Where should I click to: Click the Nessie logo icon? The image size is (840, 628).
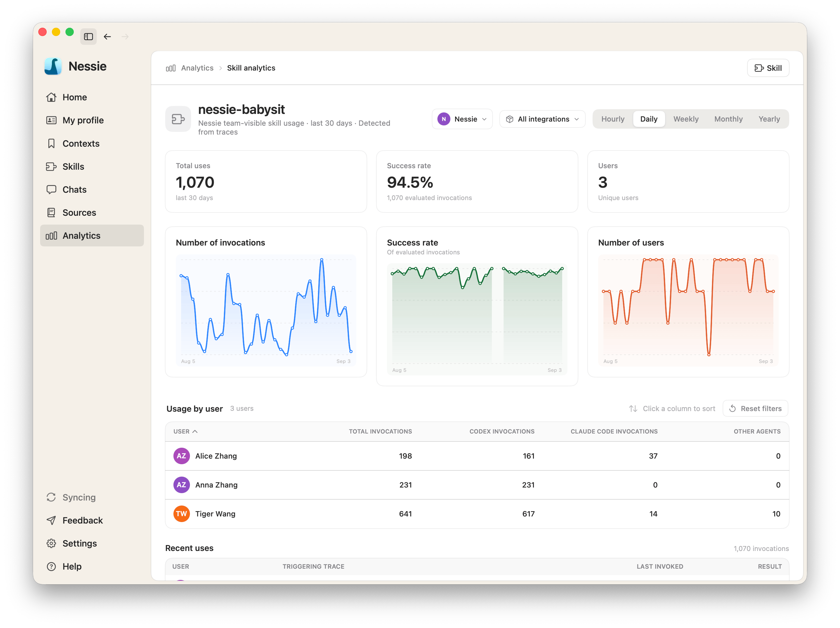tap(53, 66)
